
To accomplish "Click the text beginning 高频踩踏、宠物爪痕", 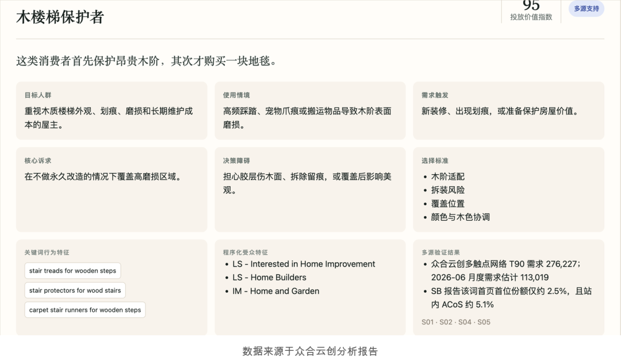I will pos(307,118).
